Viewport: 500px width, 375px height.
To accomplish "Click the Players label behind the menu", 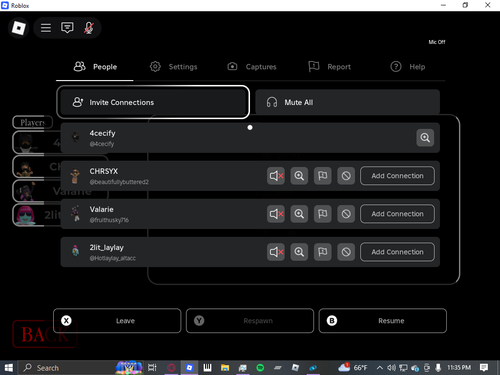I will pos(32,122).
